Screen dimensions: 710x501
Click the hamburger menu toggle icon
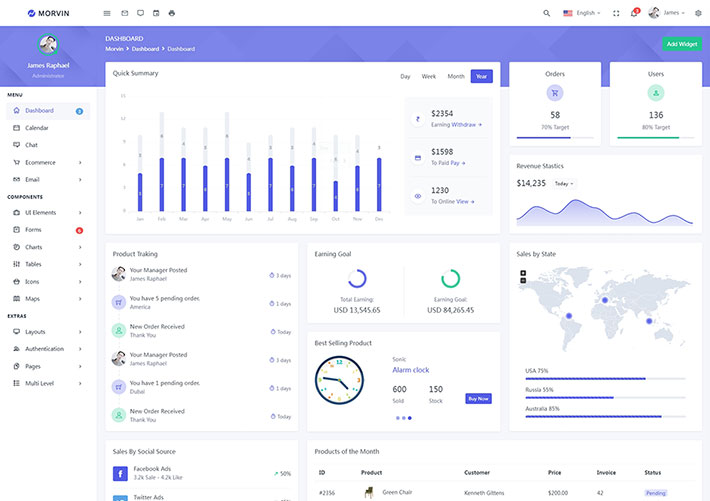pos(107,13)
